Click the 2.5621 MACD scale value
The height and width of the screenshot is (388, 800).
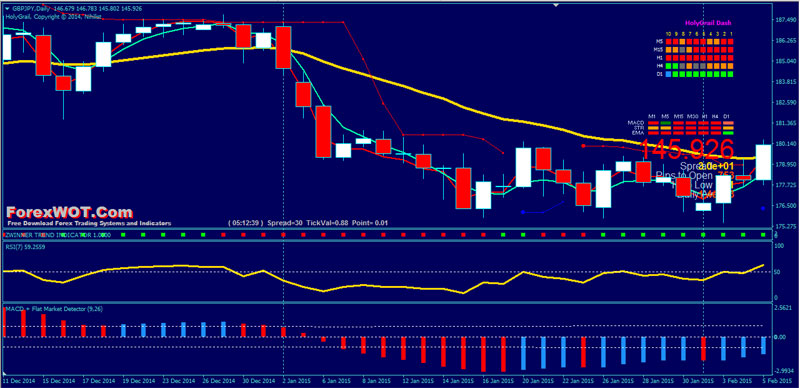(783, 308)
